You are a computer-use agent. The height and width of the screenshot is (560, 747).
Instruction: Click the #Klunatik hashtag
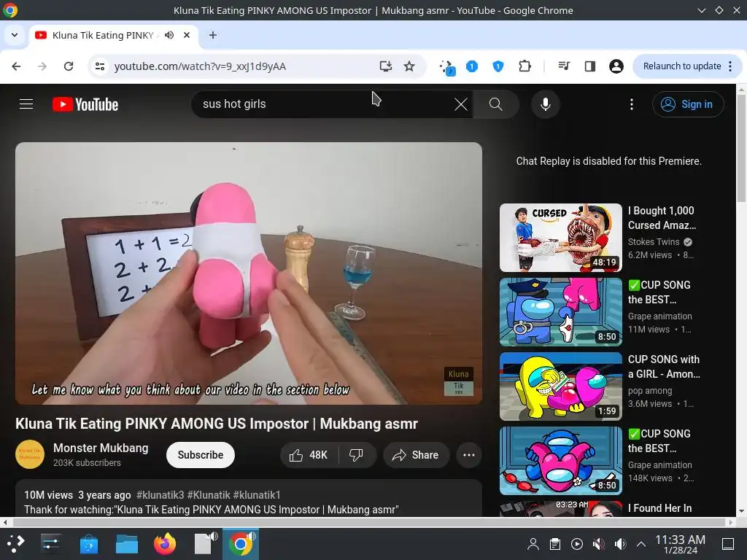click(x=209, y=495)
